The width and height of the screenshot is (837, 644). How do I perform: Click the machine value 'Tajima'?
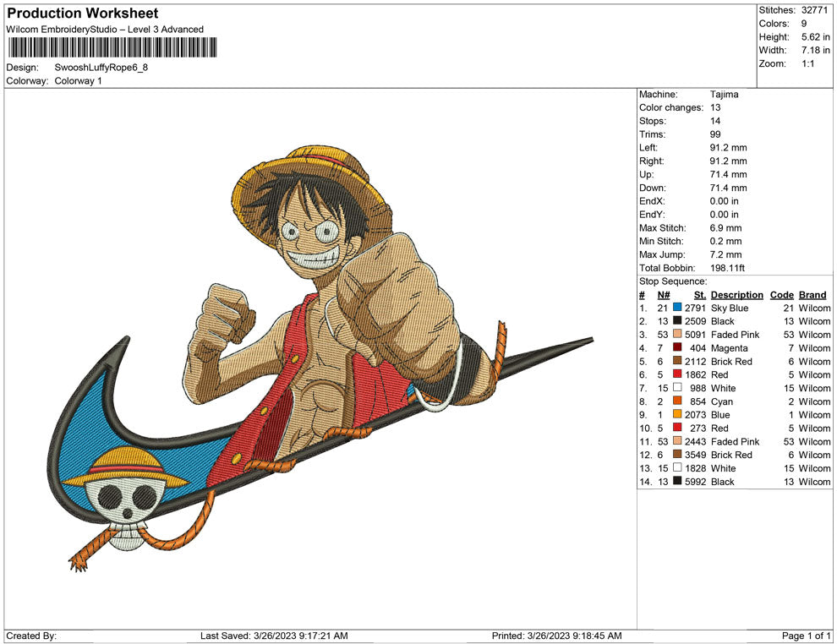725,95
